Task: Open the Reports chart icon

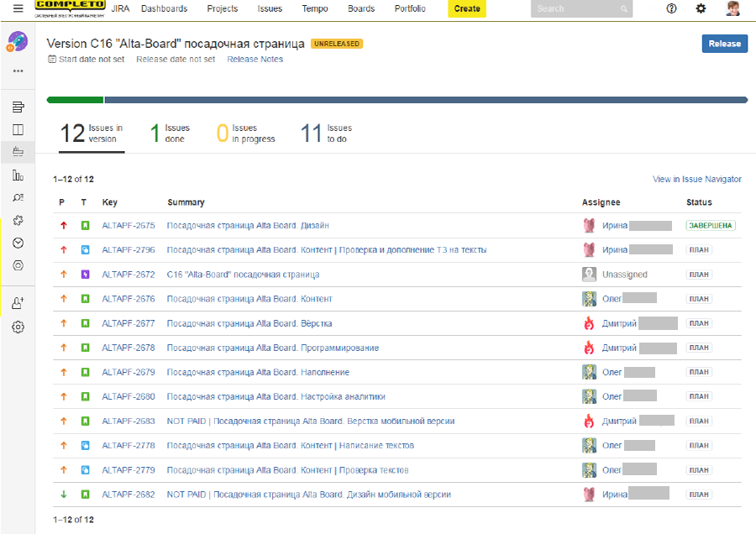Action: (x=18, y=175)
